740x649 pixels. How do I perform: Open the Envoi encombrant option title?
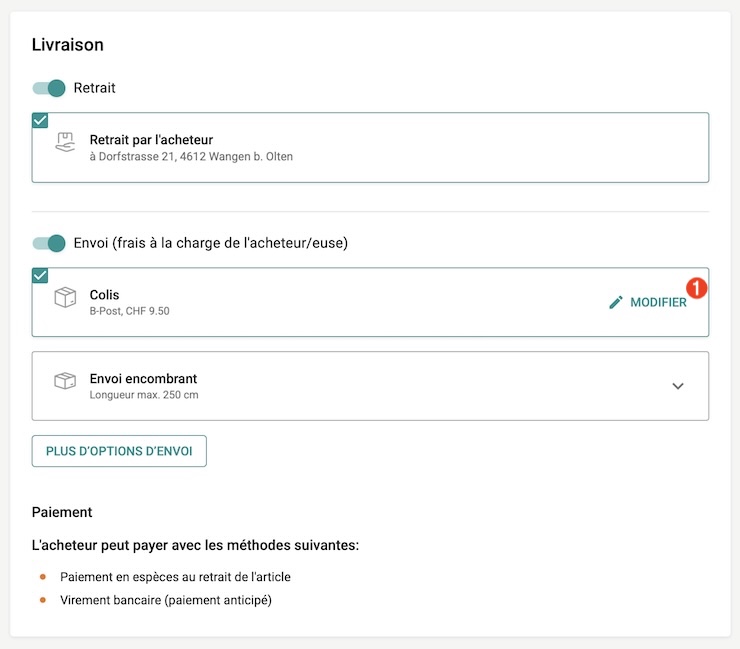[x=143, y=379]
